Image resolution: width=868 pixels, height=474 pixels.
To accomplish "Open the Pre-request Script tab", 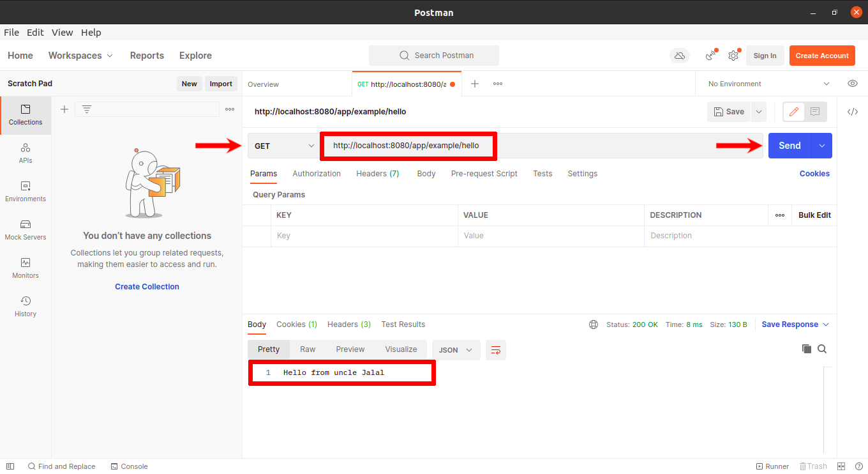I will [484, 174].
